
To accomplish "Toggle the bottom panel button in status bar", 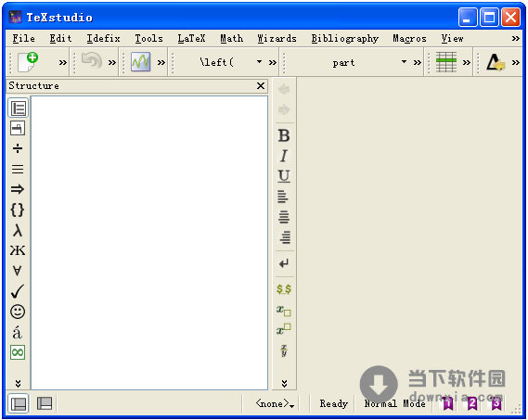I will (x=45, y=403).
